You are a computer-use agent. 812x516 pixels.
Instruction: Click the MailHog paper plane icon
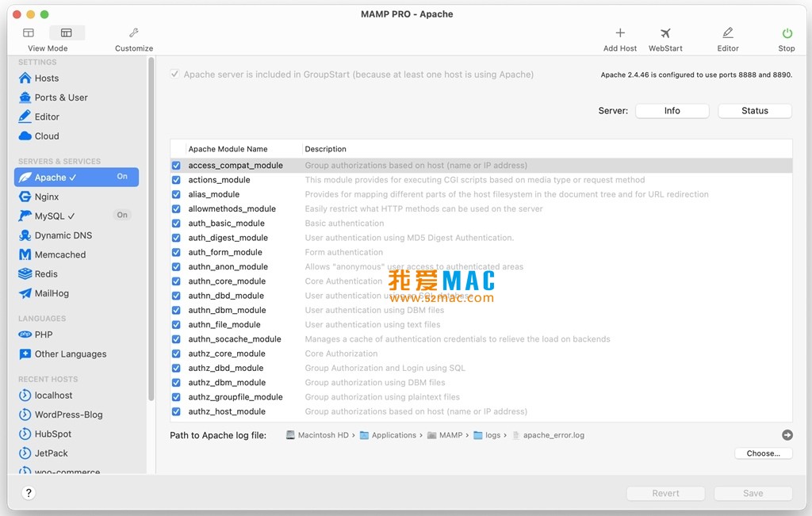[x=25, y=293]
